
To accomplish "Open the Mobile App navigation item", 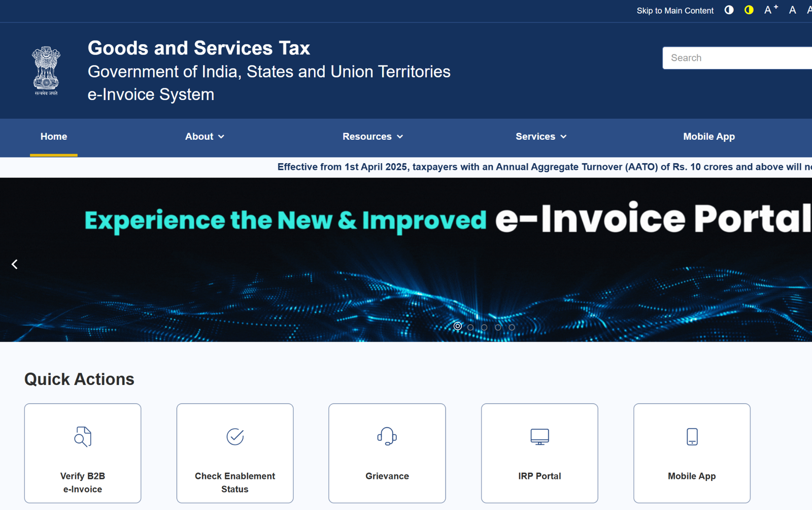I will (x=708, y=136).
